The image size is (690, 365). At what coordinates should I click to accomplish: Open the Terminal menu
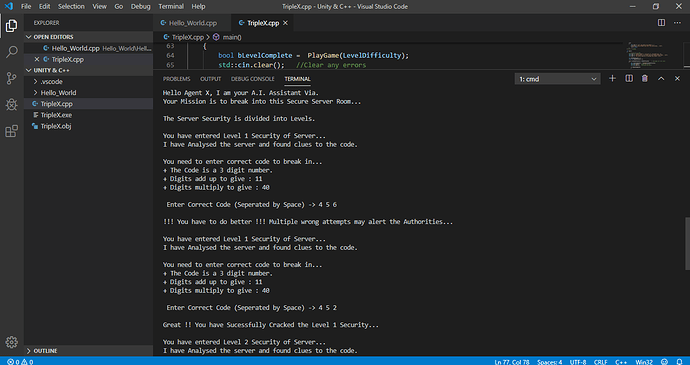point(171,7)
